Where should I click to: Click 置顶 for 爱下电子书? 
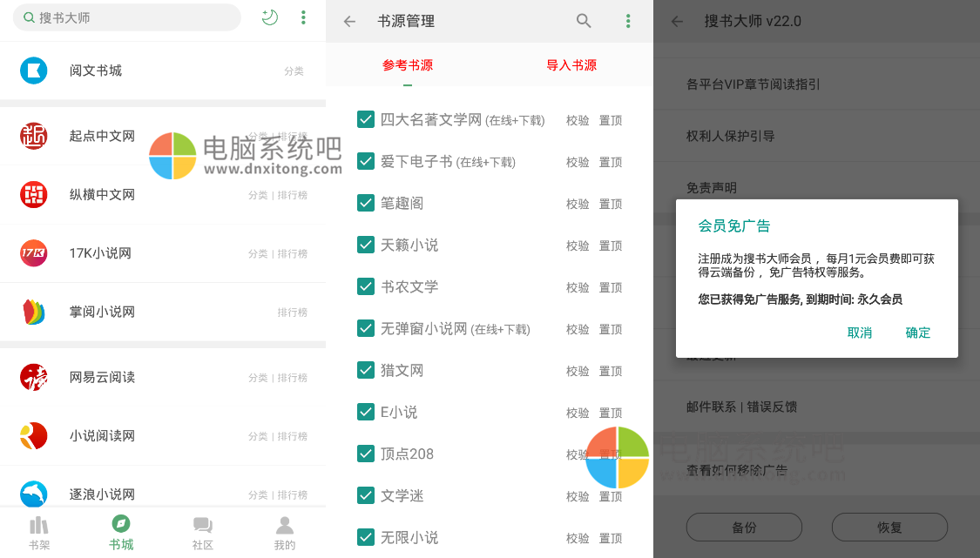coord(611,163)
